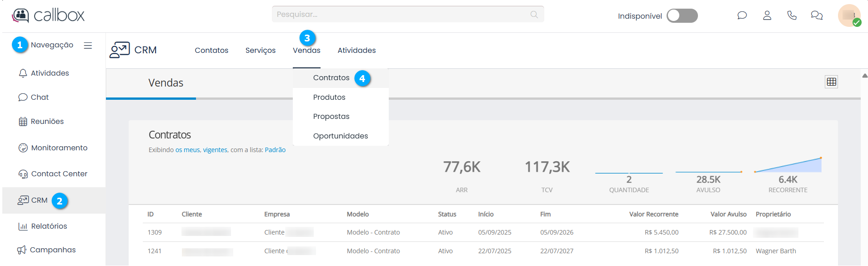
Task: Click the Pesquisar search field
Action: (x=400, y=15)
